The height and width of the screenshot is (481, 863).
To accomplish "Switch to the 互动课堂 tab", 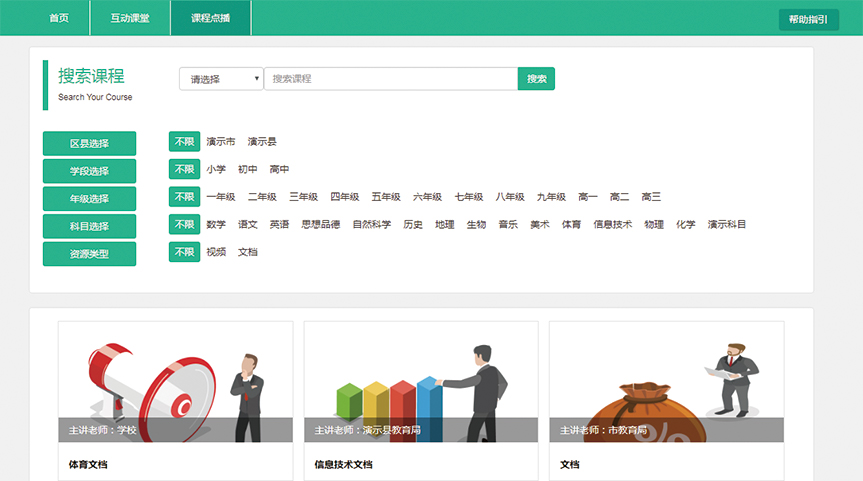I will (x=130, y=18).
